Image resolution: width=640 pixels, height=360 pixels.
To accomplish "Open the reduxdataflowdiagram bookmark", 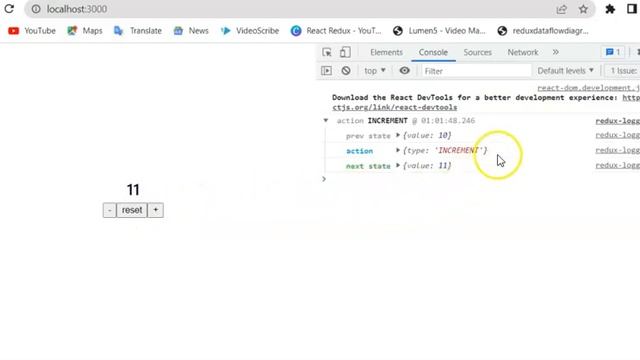I will [543, 31].
